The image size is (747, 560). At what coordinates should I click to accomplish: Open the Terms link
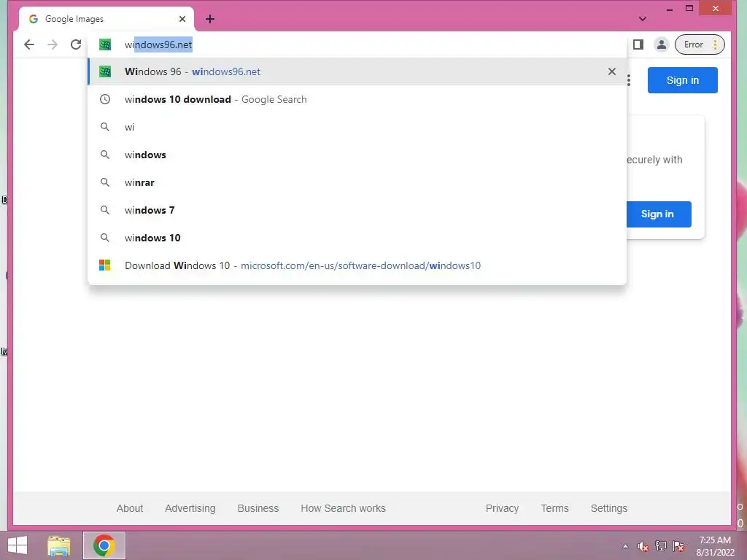[x=554, y=508]
